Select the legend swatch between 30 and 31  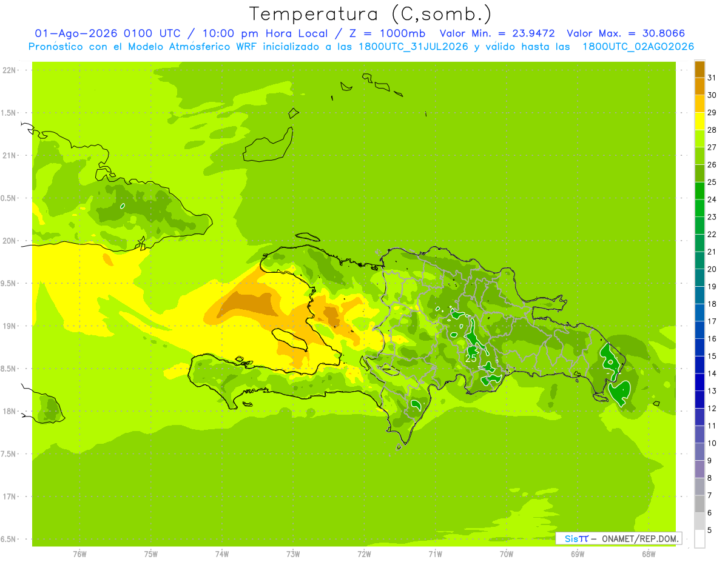point(699,86)
